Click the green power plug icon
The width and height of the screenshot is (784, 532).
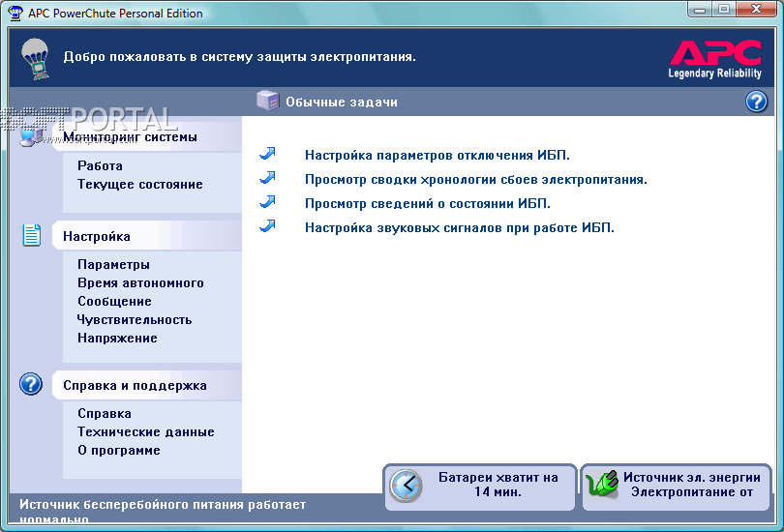coord(602,485)
